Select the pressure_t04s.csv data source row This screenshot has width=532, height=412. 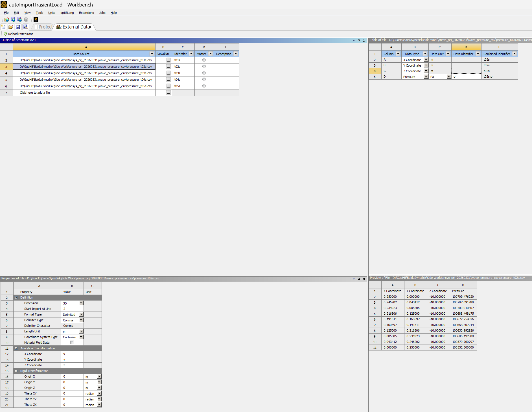tap(84, 80)
